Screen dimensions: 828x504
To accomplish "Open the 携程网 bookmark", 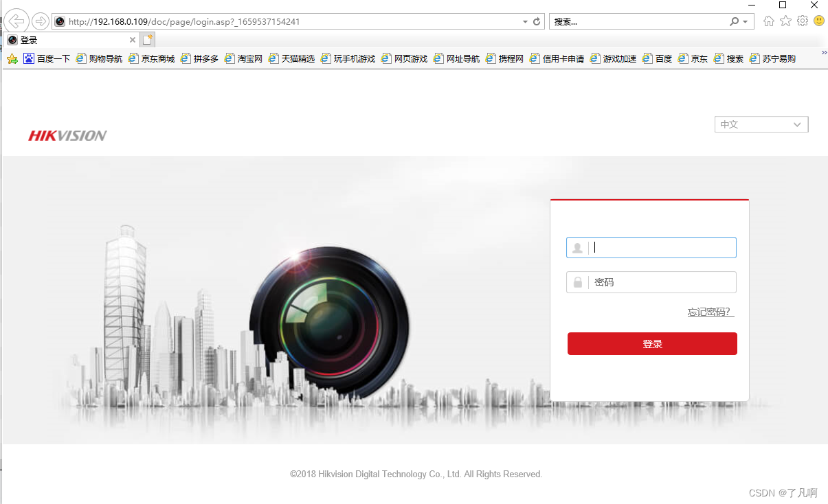I will pos(504,59).
